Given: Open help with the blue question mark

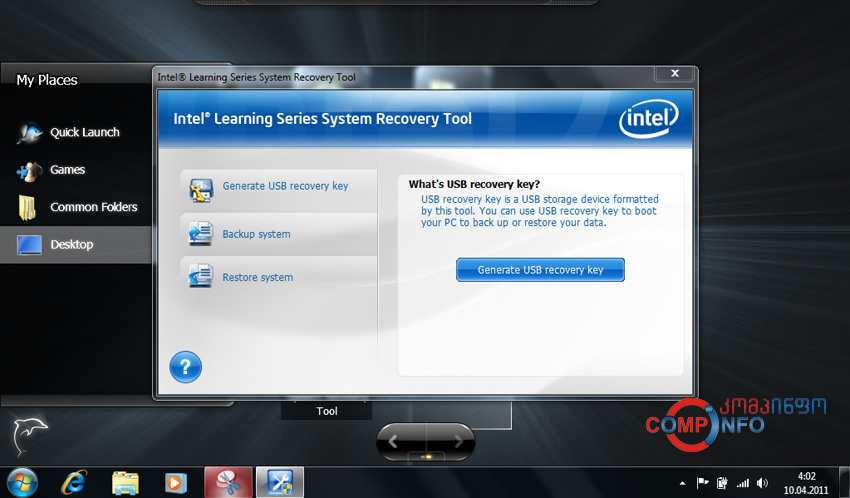Looking at the screenshot, I should [x=185, y=367].
